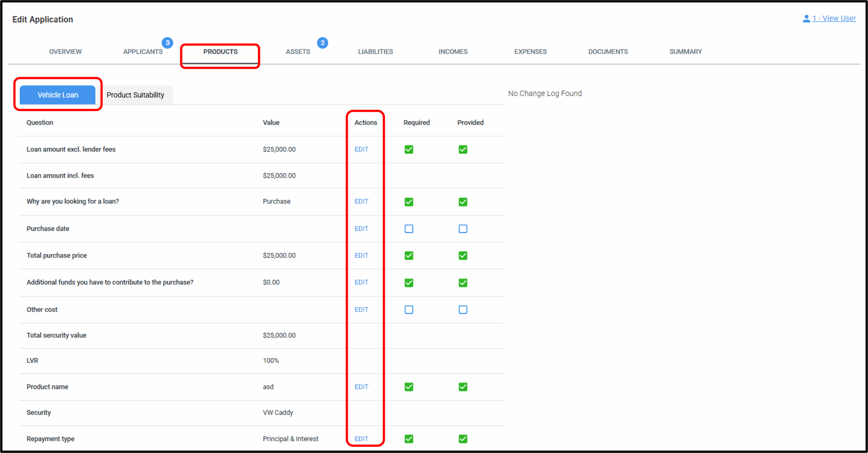
Task: Uncheck Provided for Total purchase price
Action: 463,256
